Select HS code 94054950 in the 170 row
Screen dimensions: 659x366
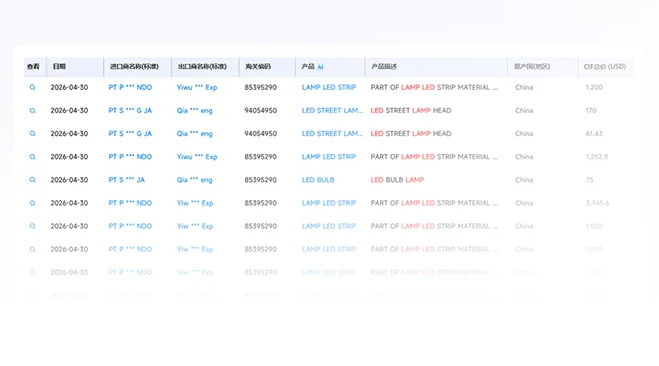tap(261, 111)
